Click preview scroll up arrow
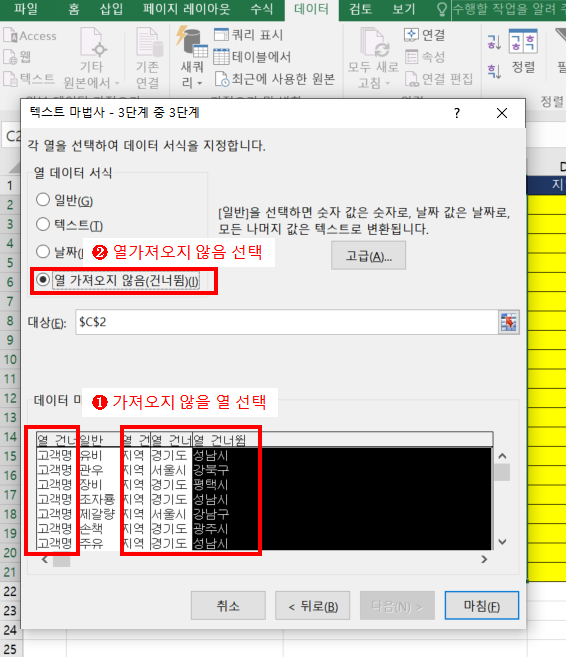This screenshot has width=566, height=657. (503, 456)
